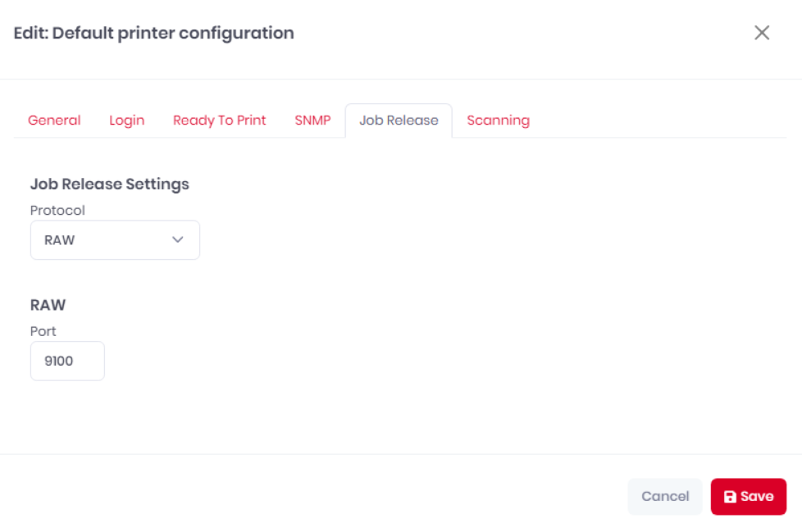The image size is (802, 532).
Task: Click the Port field label
Action: click(x=43, y=332)
